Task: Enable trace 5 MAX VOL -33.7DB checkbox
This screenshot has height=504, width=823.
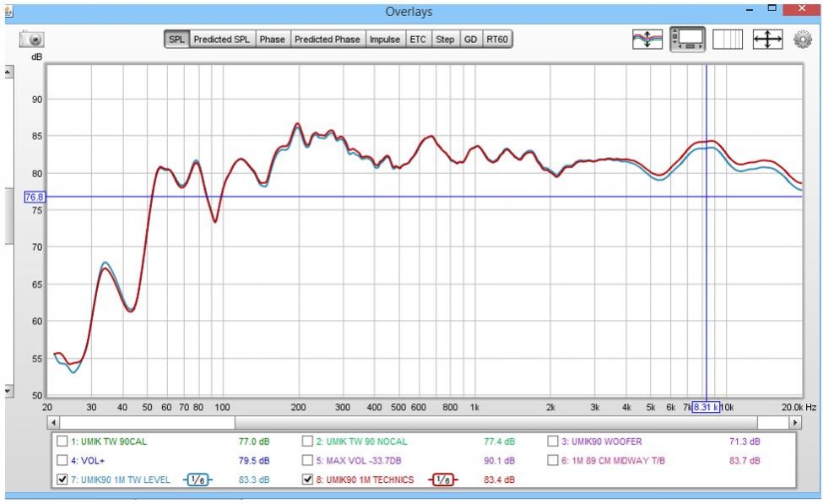Action: point(307,460)
